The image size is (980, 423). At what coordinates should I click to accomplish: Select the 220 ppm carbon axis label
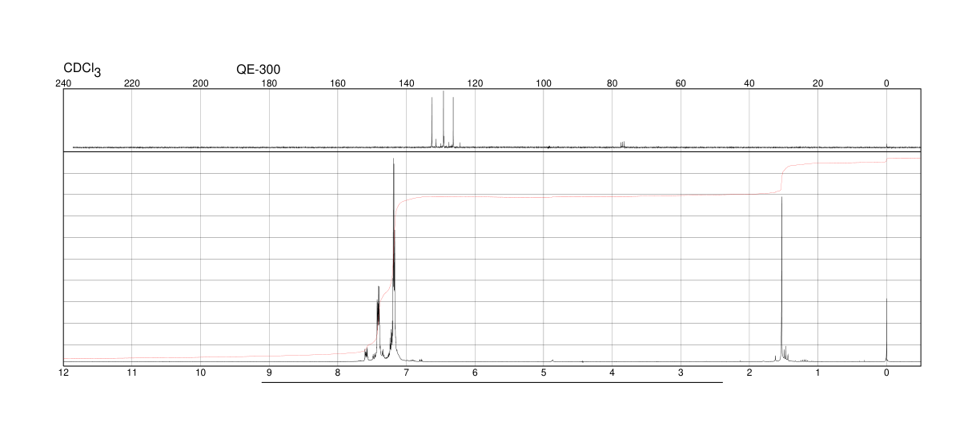[x=132, y=83]
